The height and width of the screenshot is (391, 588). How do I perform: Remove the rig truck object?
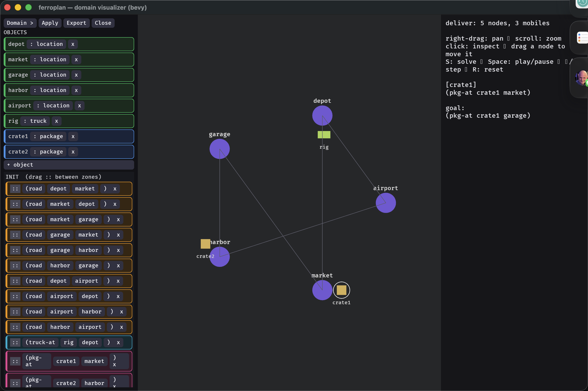[x=57, y=121]
